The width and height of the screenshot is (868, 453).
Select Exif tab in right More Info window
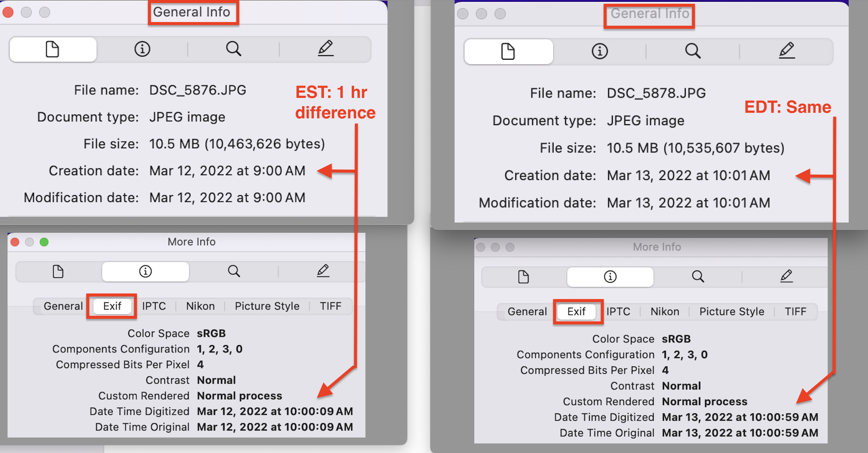coord(576,311)
